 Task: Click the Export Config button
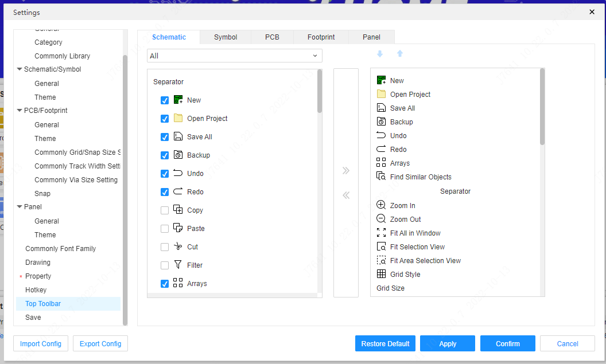pyautogui.click(x=100, y=343)
